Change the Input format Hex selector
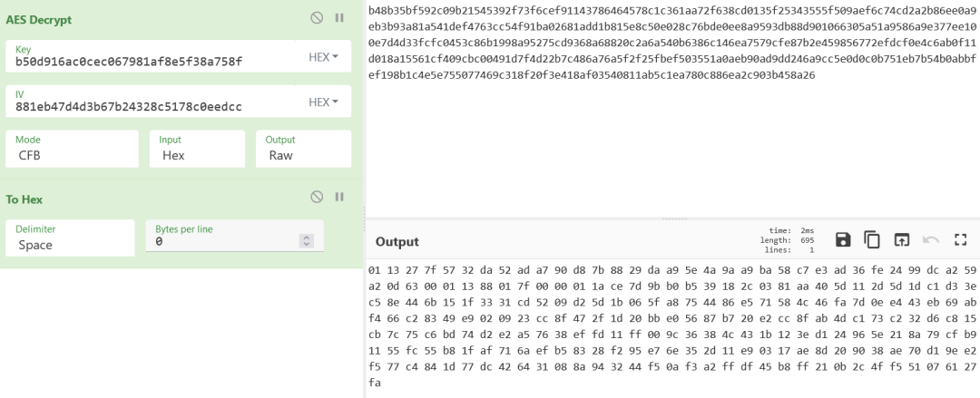 [197, 149]
